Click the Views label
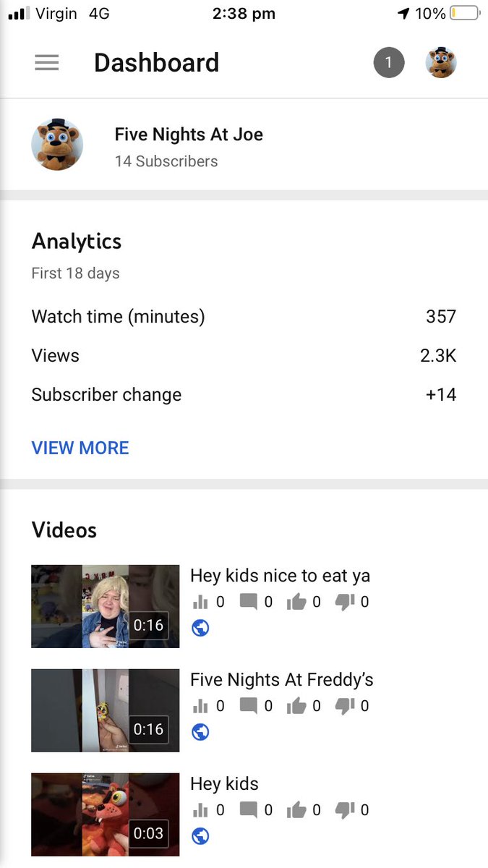Screen dimensions: 488x868 [56, 356]
